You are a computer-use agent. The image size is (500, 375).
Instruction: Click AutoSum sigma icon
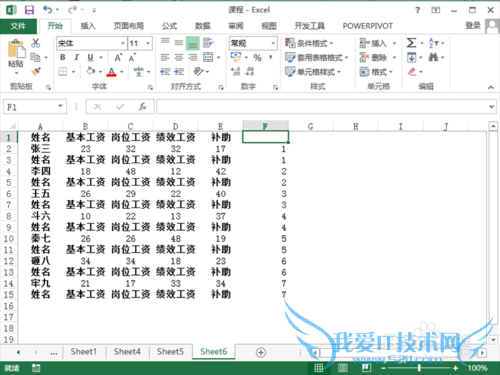(x=411, y=43)
